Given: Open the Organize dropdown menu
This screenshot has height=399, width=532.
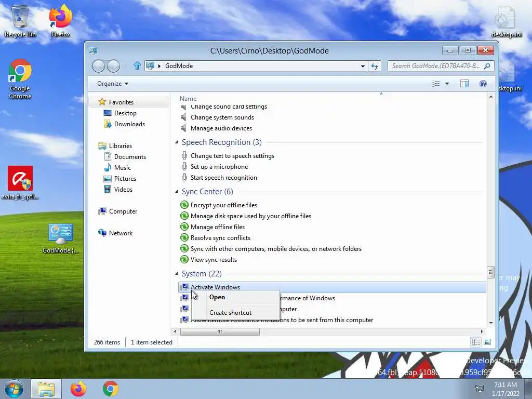Looking at the screenshot, I should 113,84.
